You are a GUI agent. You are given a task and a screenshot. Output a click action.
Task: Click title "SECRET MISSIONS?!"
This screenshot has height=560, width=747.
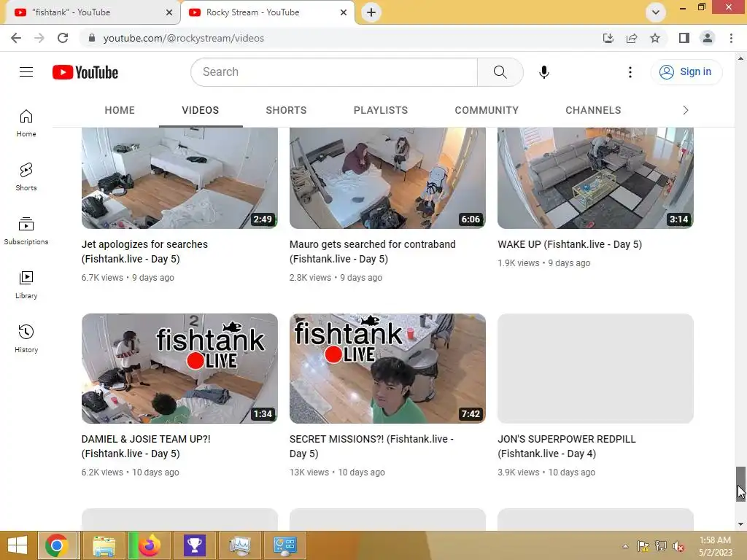371,446
